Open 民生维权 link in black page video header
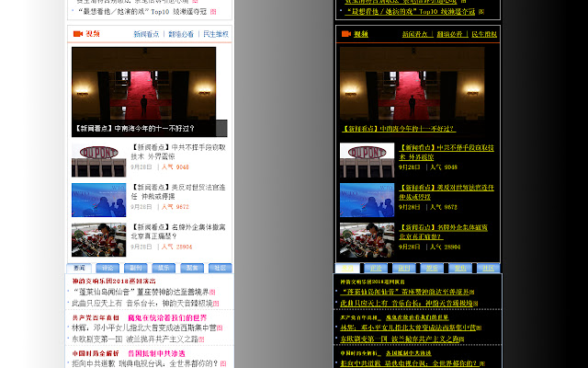 (484, 34)
